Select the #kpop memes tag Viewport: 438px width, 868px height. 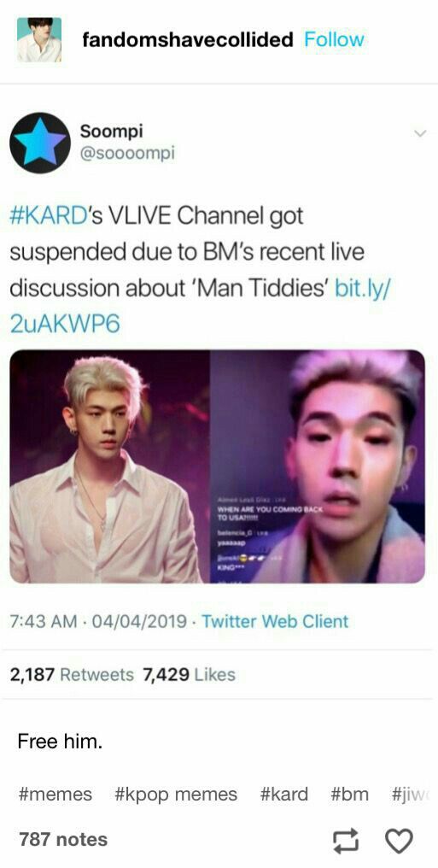point(176,794)
